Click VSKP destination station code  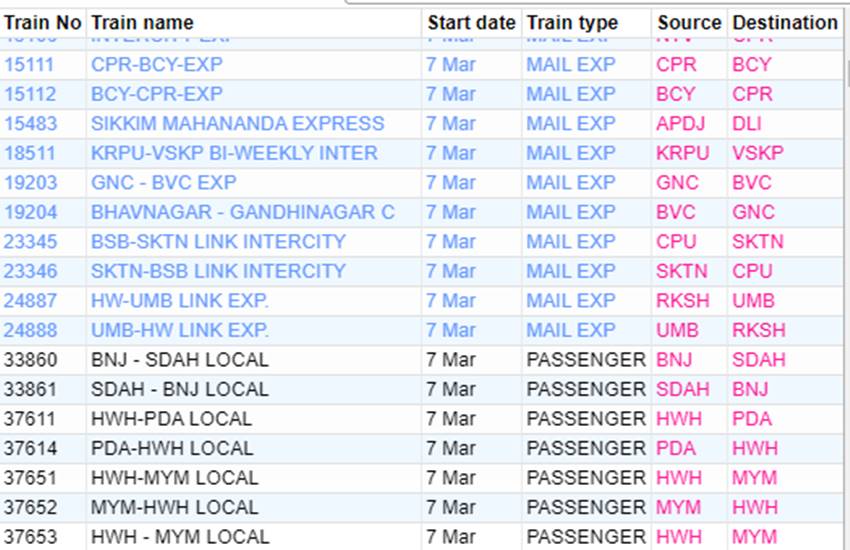click(757, 153)
